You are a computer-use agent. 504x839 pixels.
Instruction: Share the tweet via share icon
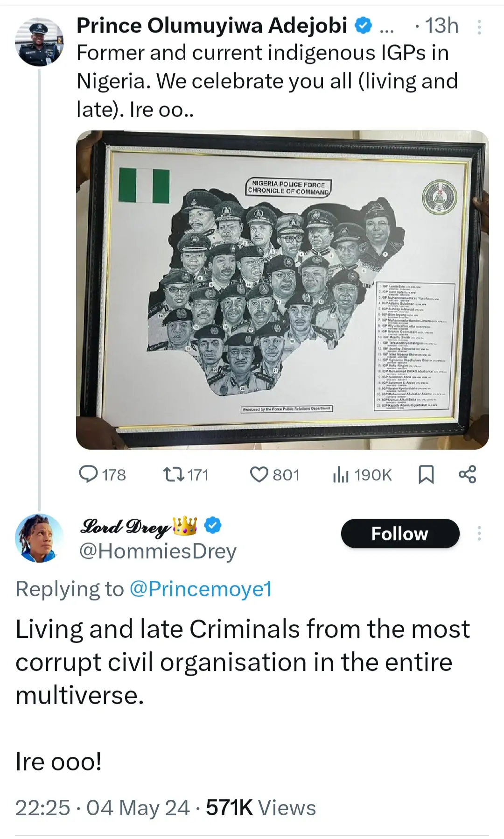(467, 474)
